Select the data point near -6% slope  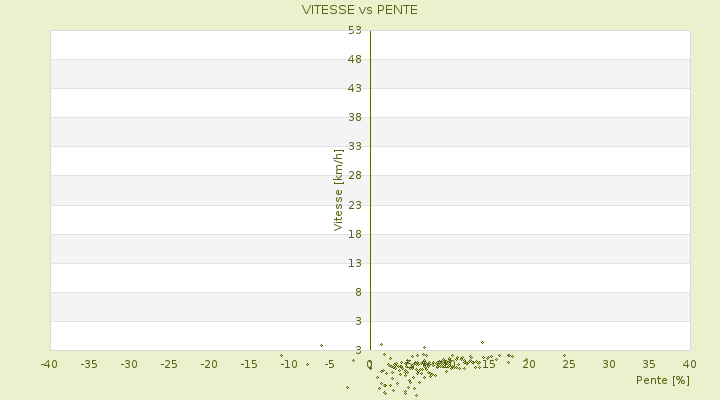[x=321, y=345]
